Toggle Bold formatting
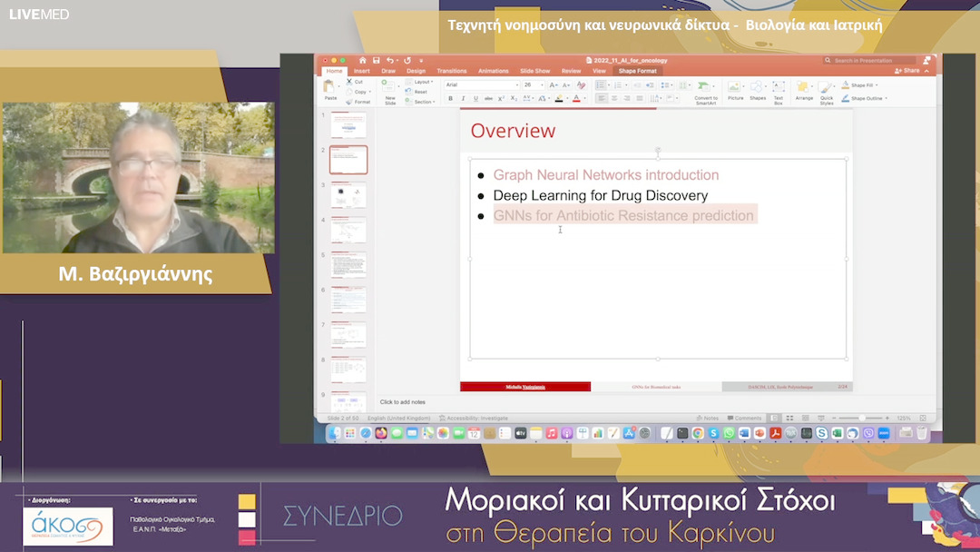This screenshot has width=980, height=552. click(450, 98)
